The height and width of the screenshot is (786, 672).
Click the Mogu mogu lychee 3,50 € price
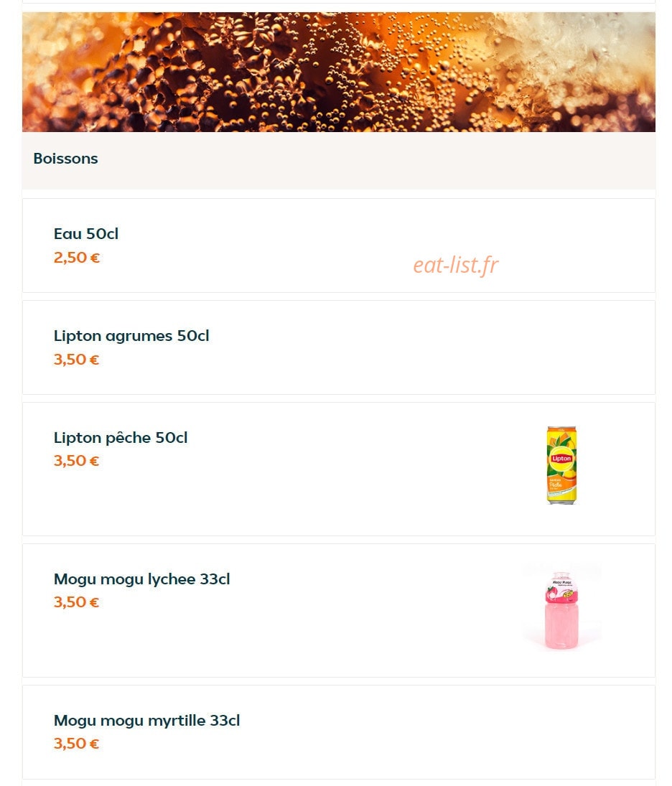pyautogui.click(x=76, y=602)
